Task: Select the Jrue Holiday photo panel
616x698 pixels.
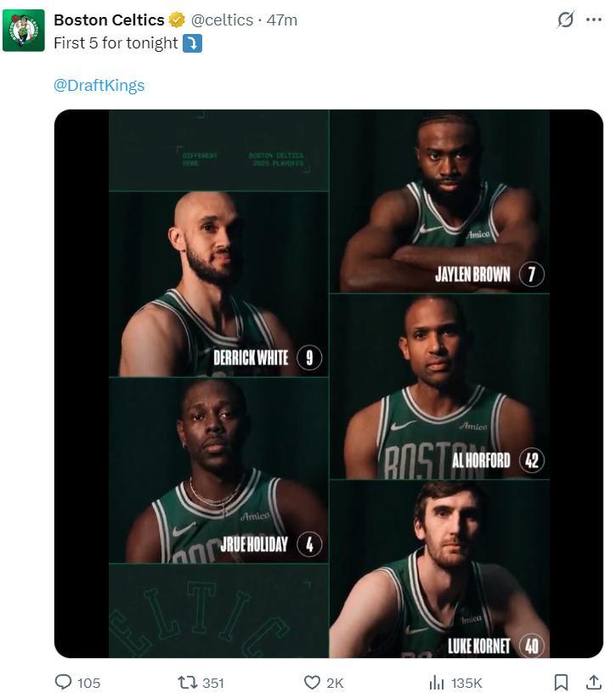Action: point(218,470)
